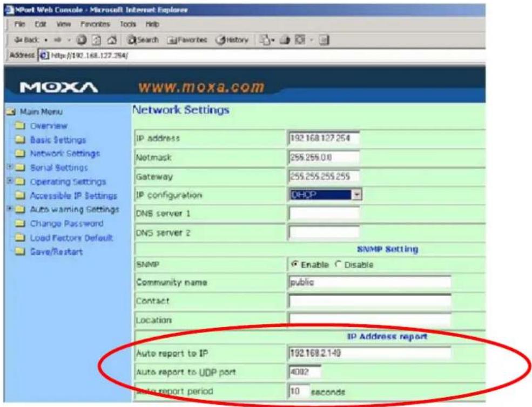
Task: Click the Overview folder icon
Action: coord(20,126)
